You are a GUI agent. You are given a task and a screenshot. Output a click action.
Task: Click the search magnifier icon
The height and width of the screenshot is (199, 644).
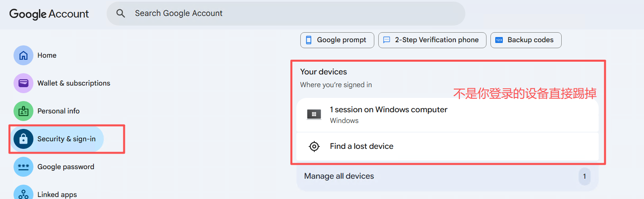[121, 14]
